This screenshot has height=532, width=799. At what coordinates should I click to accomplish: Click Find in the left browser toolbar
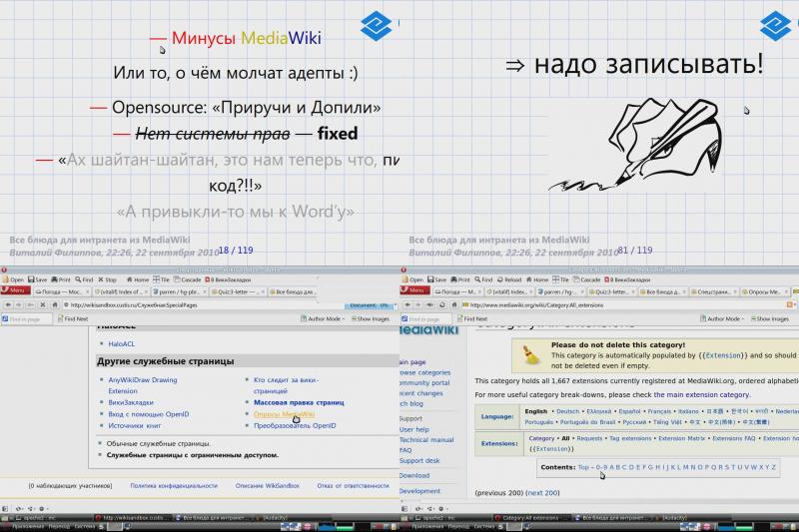pos(84,279)
